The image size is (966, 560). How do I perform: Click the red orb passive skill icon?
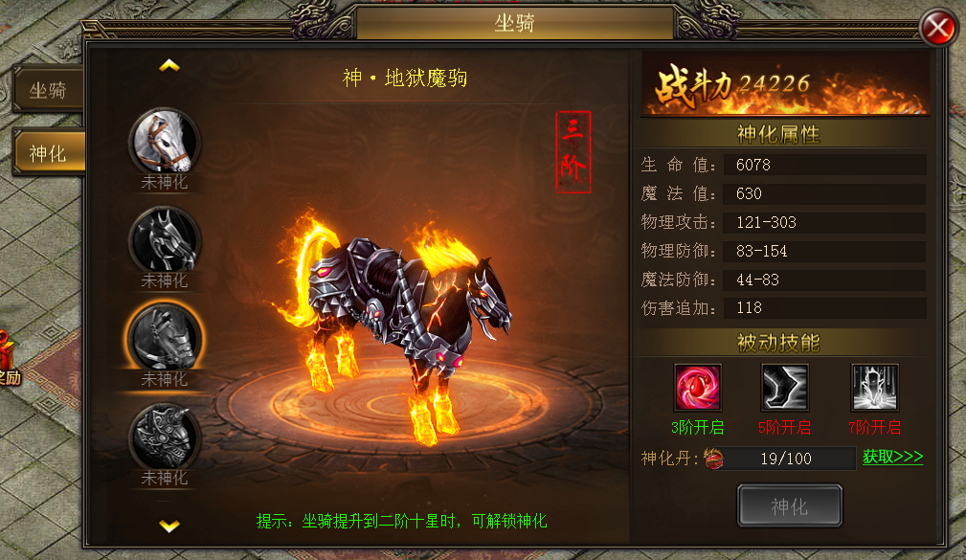[697, 388]
